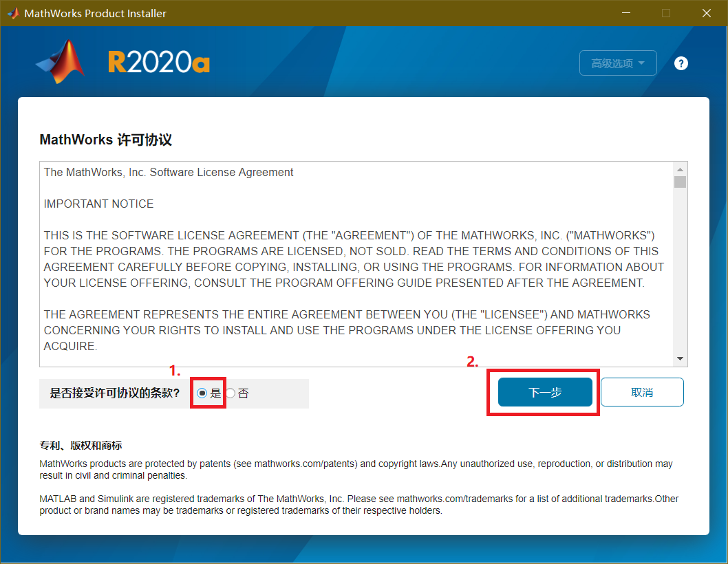This screenshot has height=564, width=728.
Task: Click mathworks.com/patents in the patent notice
Action: tap(306, 464)
